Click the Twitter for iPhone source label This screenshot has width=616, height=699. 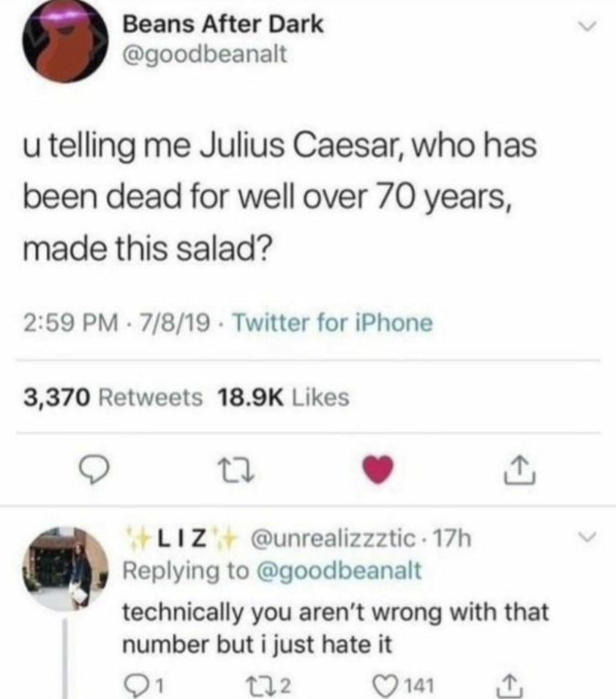click(331, 322)
